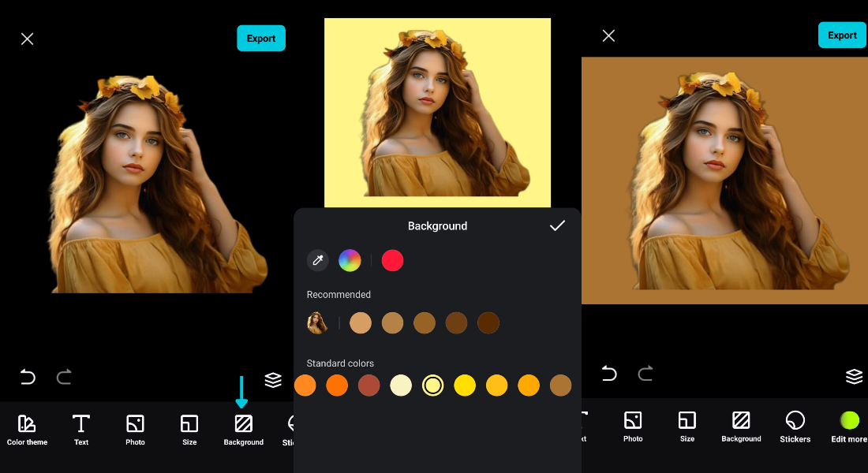The height and width of the screenshot is (473, 868).
Task: Select the Text tool
Action: (81, 430)
